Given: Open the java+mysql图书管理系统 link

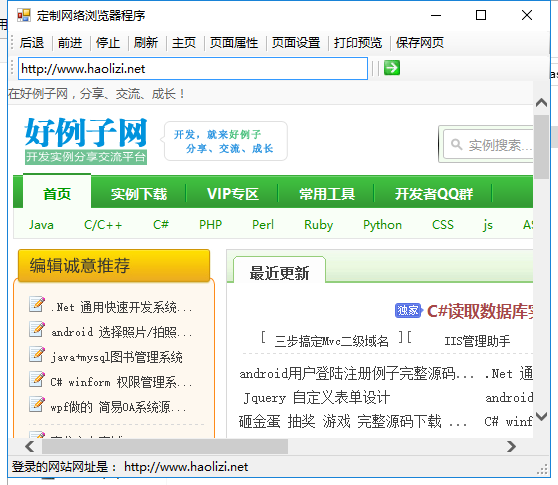Looking at the screenshot, I should [x=117, y=357].
